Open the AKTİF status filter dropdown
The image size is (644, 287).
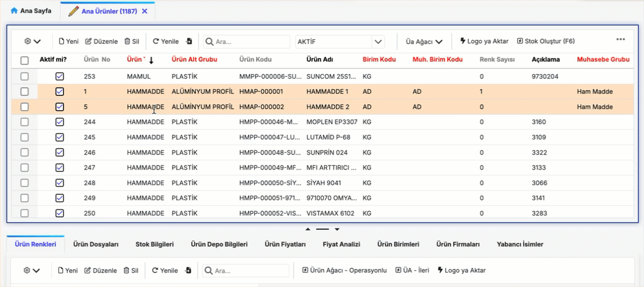tap(378, 42)
